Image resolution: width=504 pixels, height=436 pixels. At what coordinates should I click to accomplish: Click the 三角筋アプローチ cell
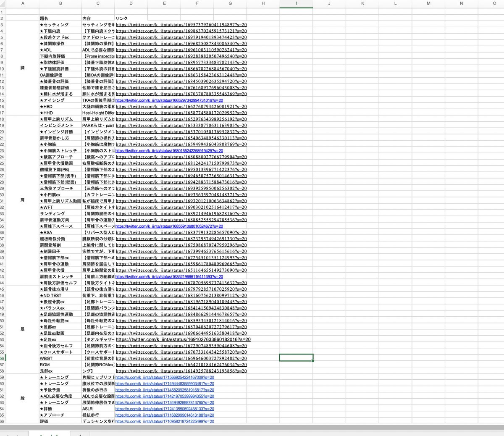point(60,189)
